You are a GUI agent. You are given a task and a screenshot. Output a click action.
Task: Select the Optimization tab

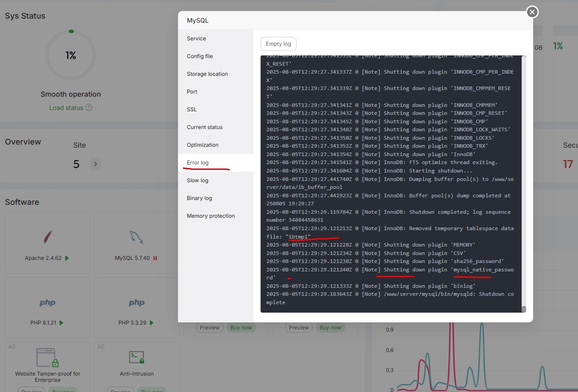pyautogui.click(x=202, y=145)
